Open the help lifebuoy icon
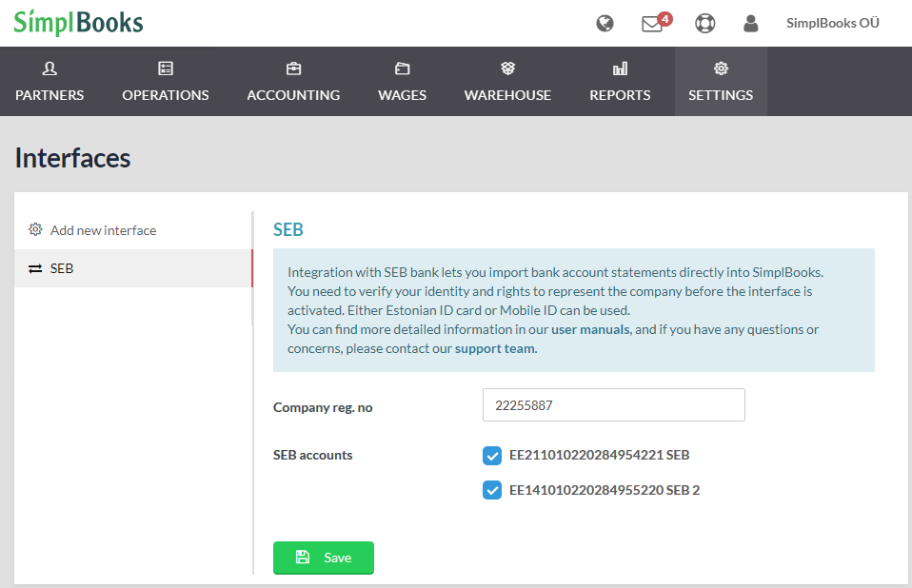Image resolution: width=912 pixels, height=588 pixels. click(x=704, y=23)
